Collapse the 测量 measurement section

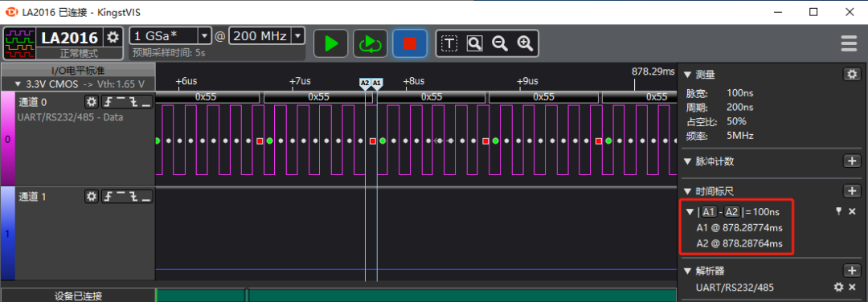(687, 75)
